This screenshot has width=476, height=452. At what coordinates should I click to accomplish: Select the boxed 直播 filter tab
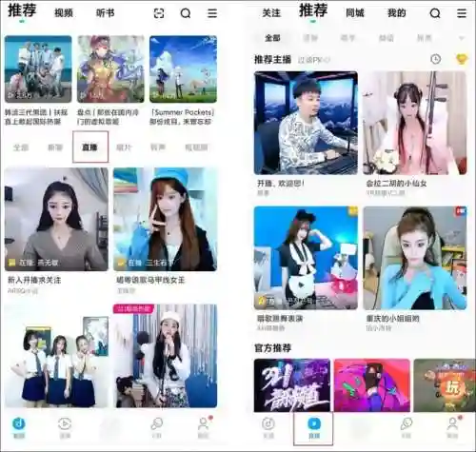click(90, 147)
